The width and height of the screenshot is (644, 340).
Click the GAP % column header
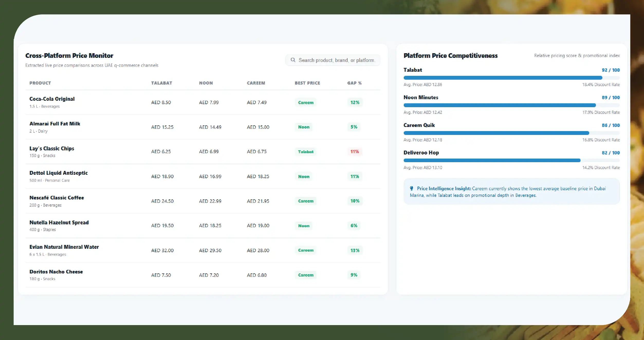pos(354,83)
